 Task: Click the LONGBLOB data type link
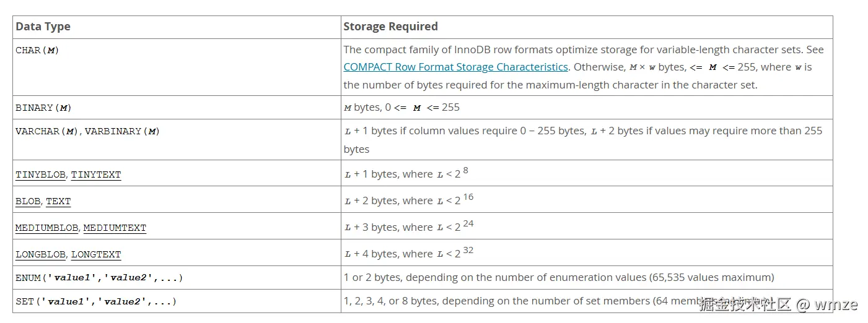pyautogui.click(x=41, y=254)
